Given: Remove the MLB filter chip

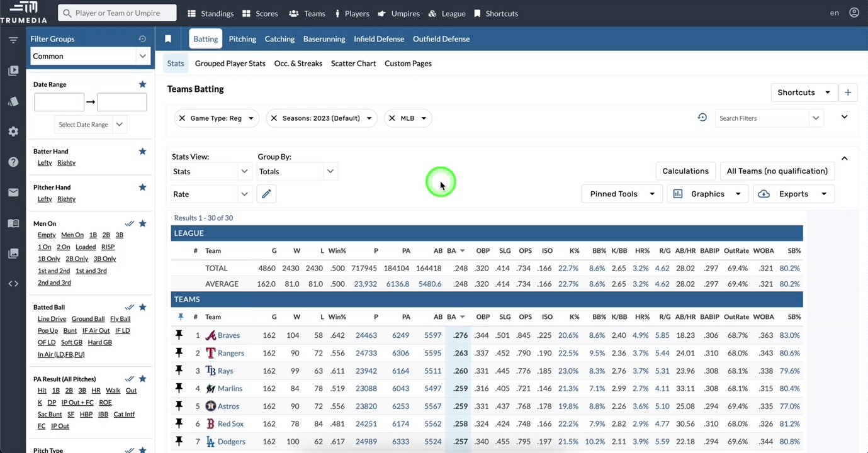Looking at the screenshot, I should click(392, 118).
